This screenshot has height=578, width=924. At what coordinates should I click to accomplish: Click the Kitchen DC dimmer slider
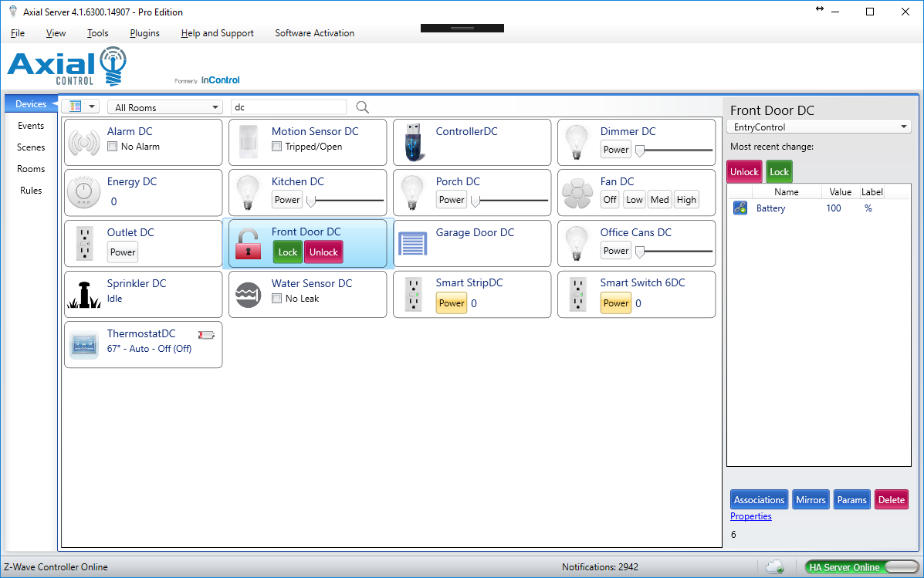pos(345,201)
